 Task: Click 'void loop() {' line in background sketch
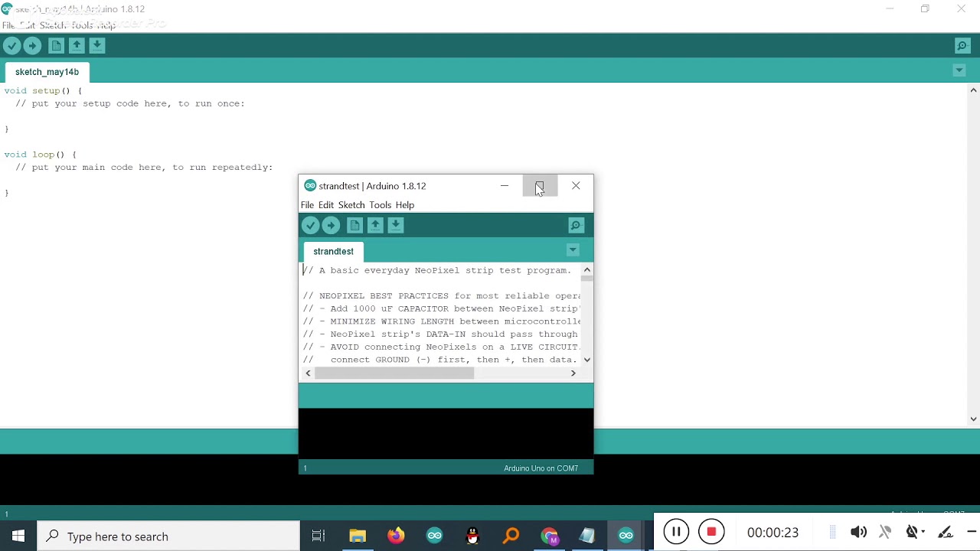(x=40, y=155)
